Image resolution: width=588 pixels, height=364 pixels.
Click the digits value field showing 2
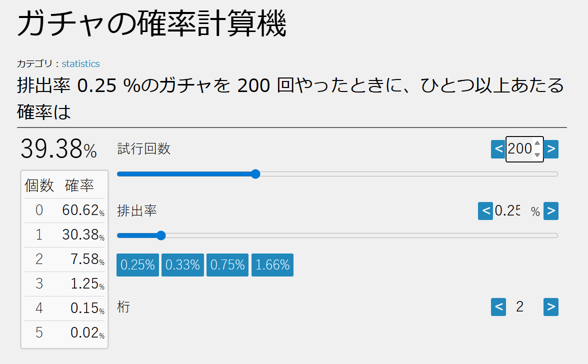coord(520,307)
